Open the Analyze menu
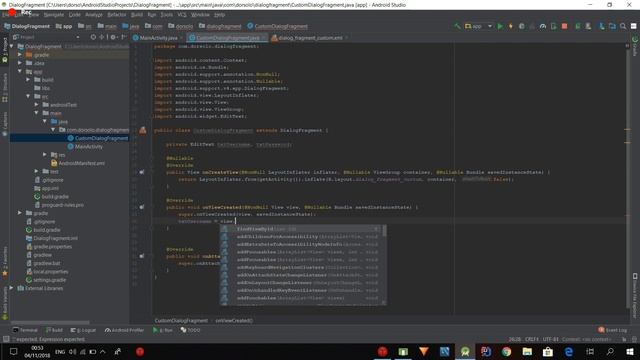The height and width of the screenshot is (360, 640). click(x=93, y=15)
